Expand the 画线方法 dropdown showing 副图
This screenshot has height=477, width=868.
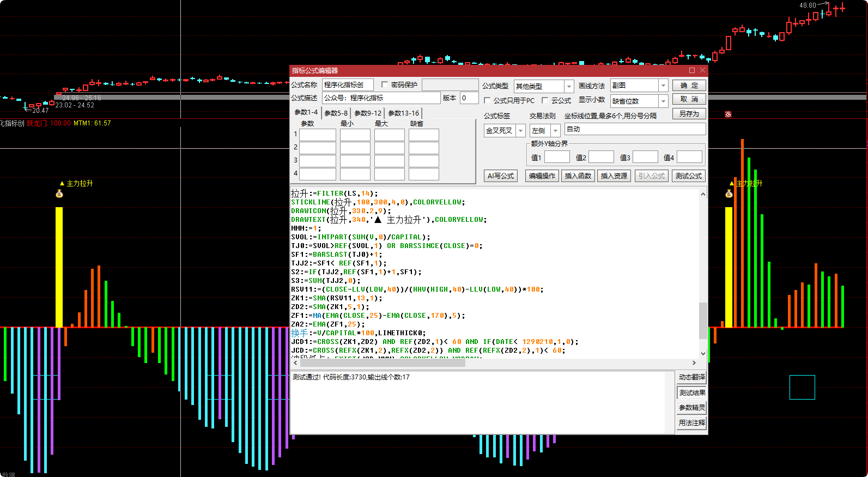pyautogui.click(x=663, y=86)
